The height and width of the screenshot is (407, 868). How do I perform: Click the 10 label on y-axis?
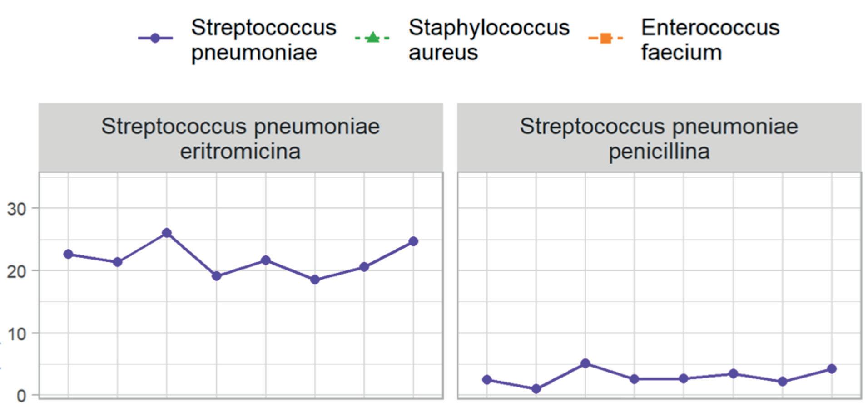(16, 334)
